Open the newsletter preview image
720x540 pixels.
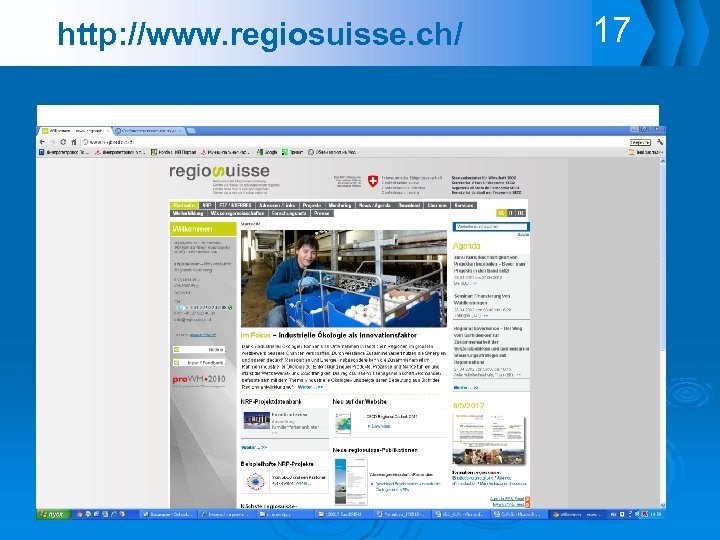click(489, 439)
